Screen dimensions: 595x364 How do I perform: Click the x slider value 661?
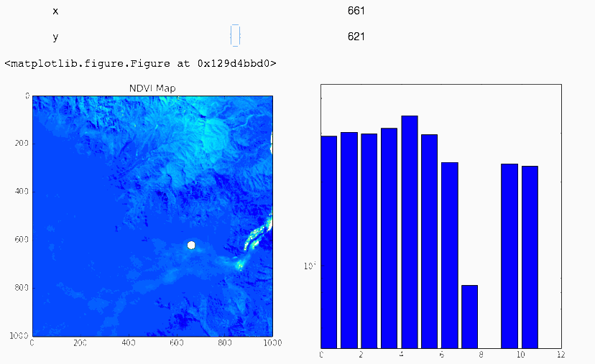(356, 11)
